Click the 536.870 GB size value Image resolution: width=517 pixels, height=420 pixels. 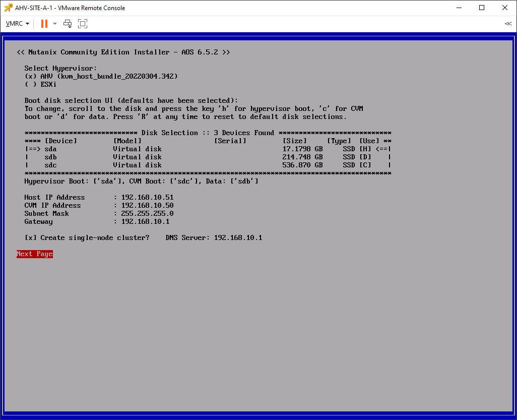[x=302, y=165]
